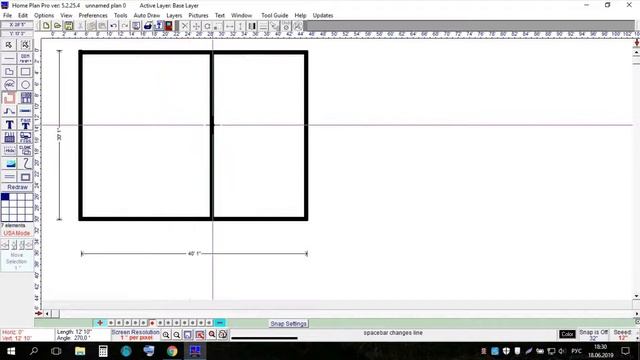
Task: Click the horizontal dimension arrow icon
Action: (x=229, y=26)
